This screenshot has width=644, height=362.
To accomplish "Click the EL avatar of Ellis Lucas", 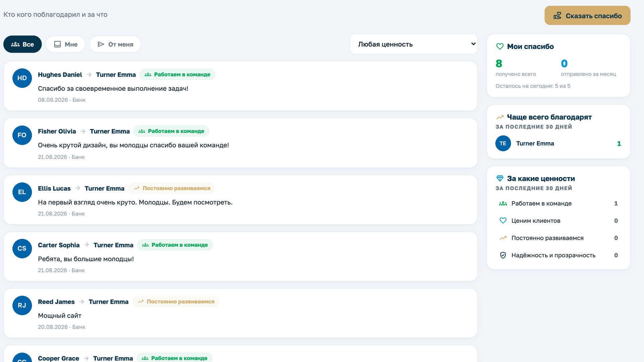I will point(22,192).
